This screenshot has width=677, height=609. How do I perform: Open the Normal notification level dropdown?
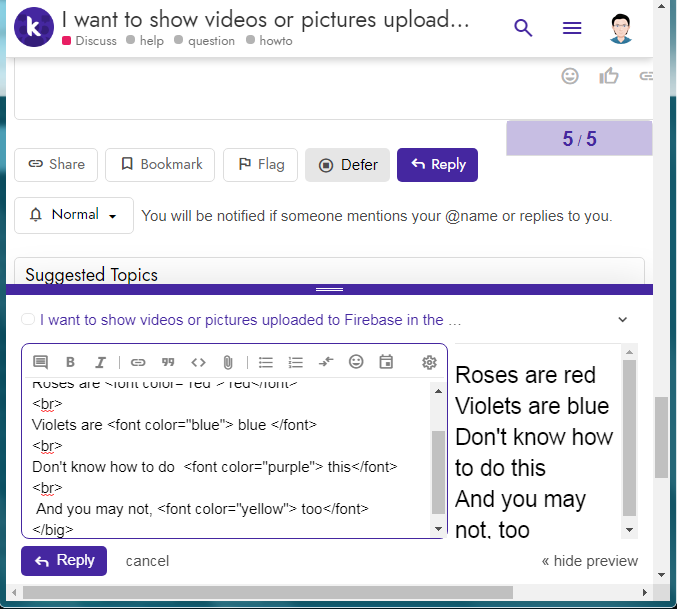tap(74, 215)
